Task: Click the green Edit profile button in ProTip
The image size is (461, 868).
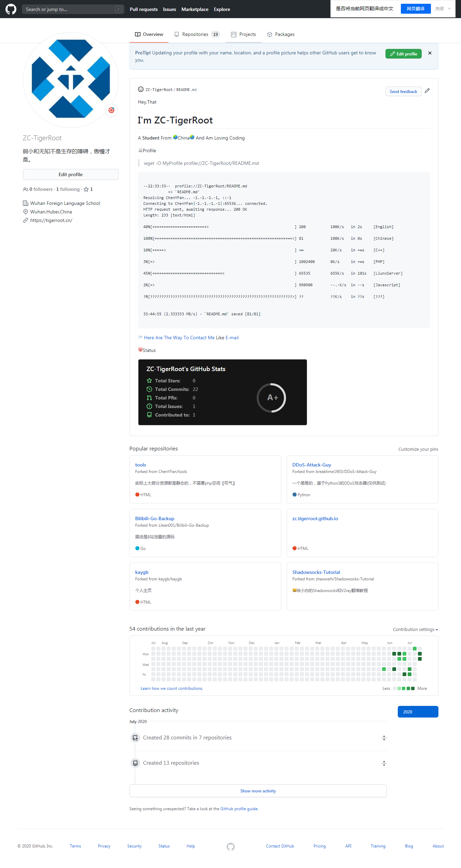Action: tap(404, 54)
